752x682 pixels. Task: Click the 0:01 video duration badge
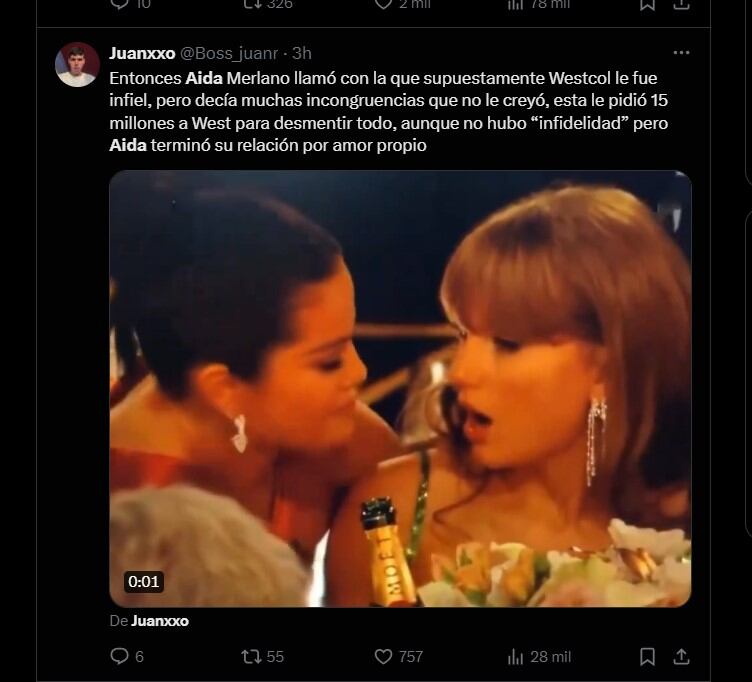(143, 581)
